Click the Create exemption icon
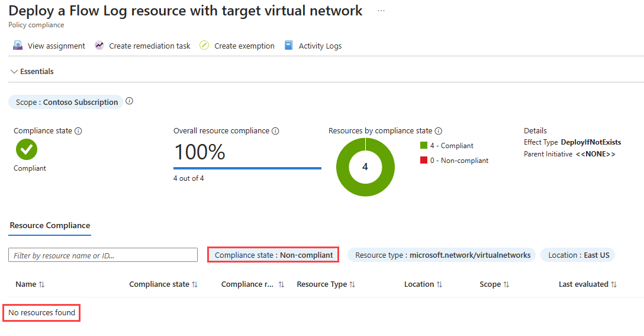 click(204, 46)
